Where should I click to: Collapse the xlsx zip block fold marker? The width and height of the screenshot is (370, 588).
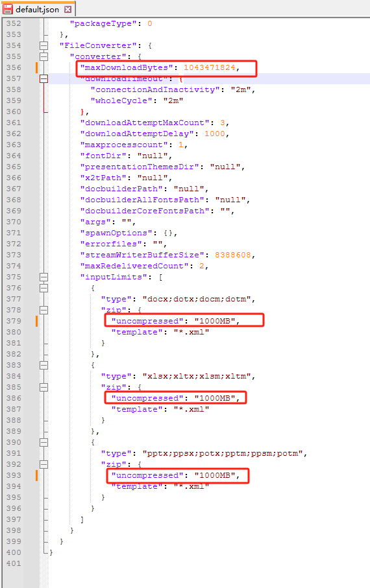[44, 388]
